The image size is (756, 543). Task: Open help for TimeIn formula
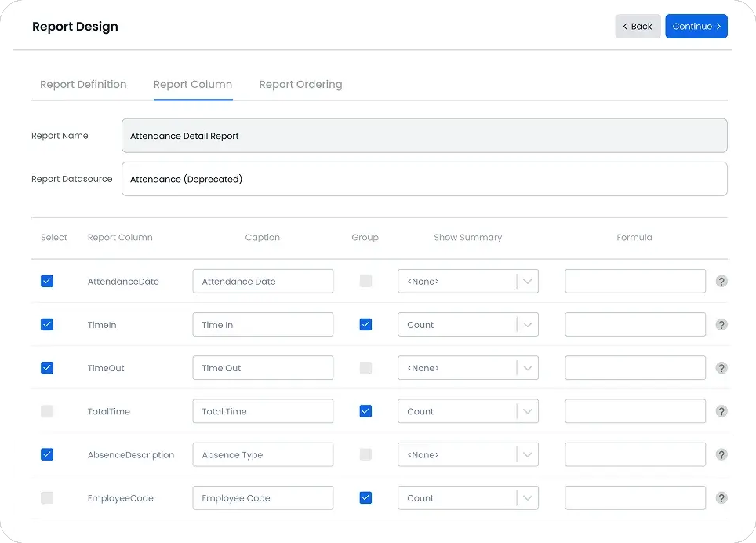[721, 325]
